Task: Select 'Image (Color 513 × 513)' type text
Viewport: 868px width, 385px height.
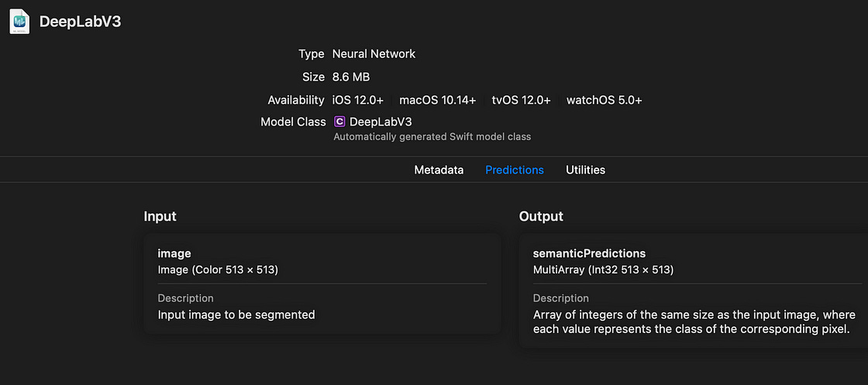Action: click(x=218, y=270)
